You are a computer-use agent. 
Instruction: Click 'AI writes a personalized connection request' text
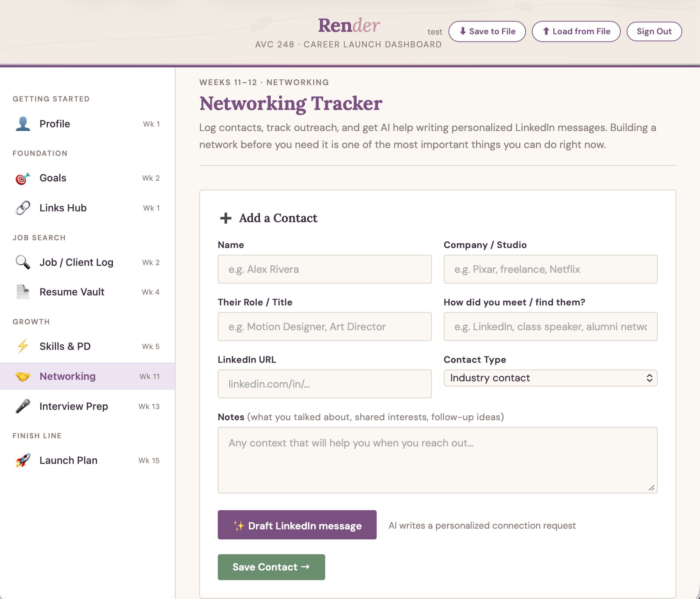click(x=482, y=525)
